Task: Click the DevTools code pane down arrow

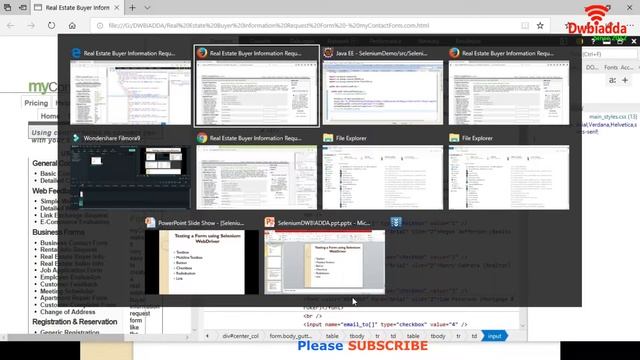Action: coord(522,326)
